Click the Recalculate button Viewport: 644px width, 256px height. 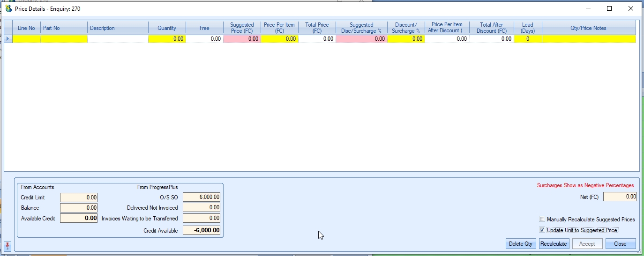pyautogui.click(x=554, y=244)
